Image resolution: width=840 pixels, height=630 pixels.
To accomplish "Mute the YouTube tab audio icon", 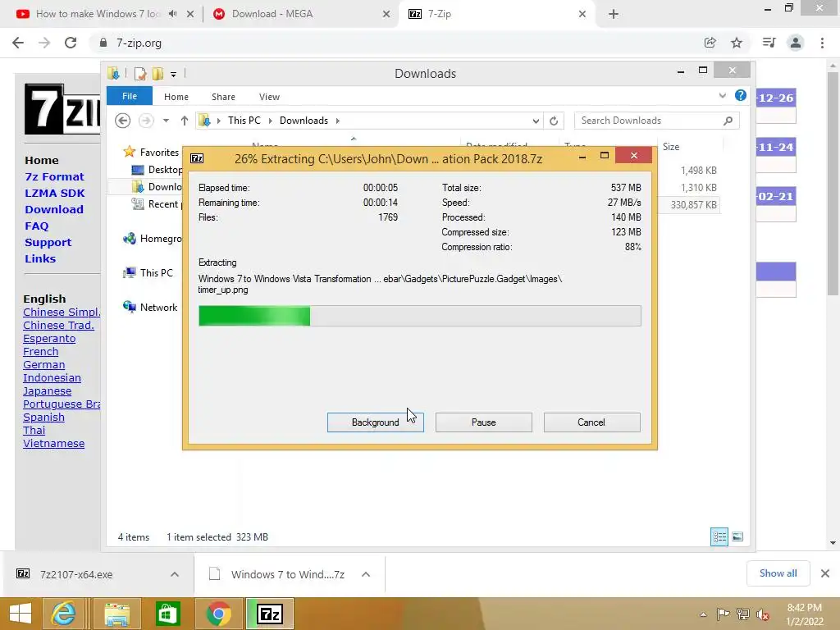I will [x=172, y=14].
